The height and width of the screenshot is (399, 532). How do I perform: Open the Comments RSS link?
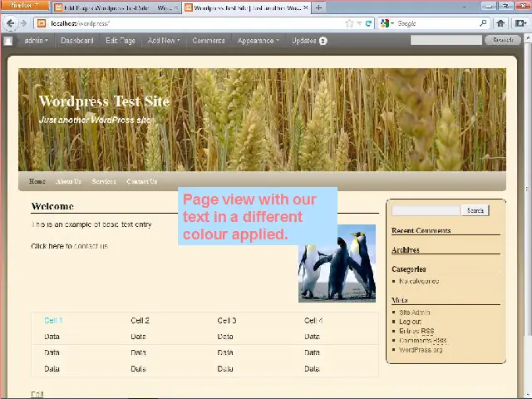click(x=423, y=340)
